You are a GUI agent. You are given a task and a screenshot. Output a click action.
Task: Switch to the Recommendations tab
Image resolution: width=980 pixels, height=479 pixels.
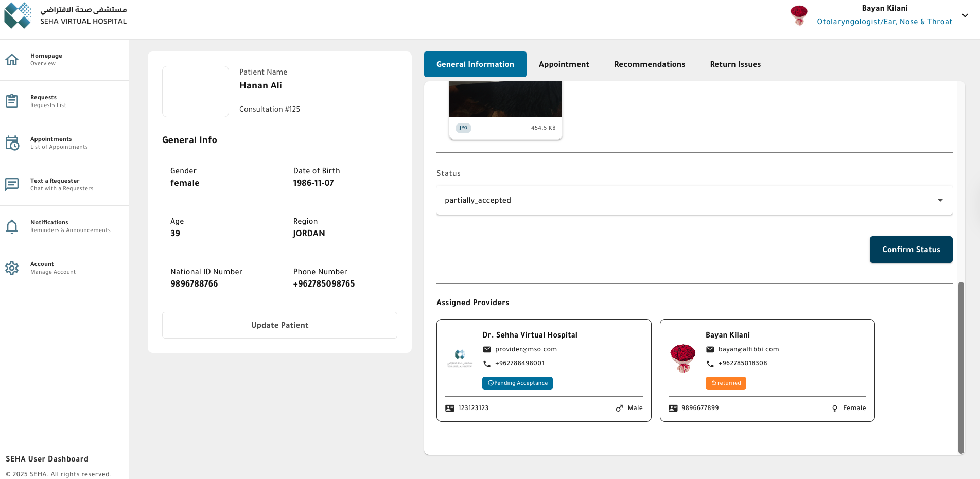coord(650,64)
